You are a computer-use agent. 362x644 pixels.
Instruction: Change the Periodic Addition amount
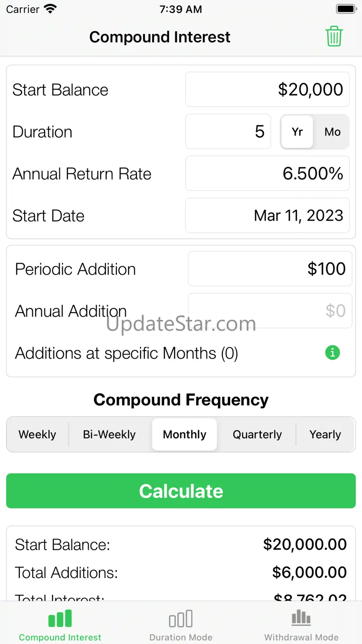click(x=270, y=269)
